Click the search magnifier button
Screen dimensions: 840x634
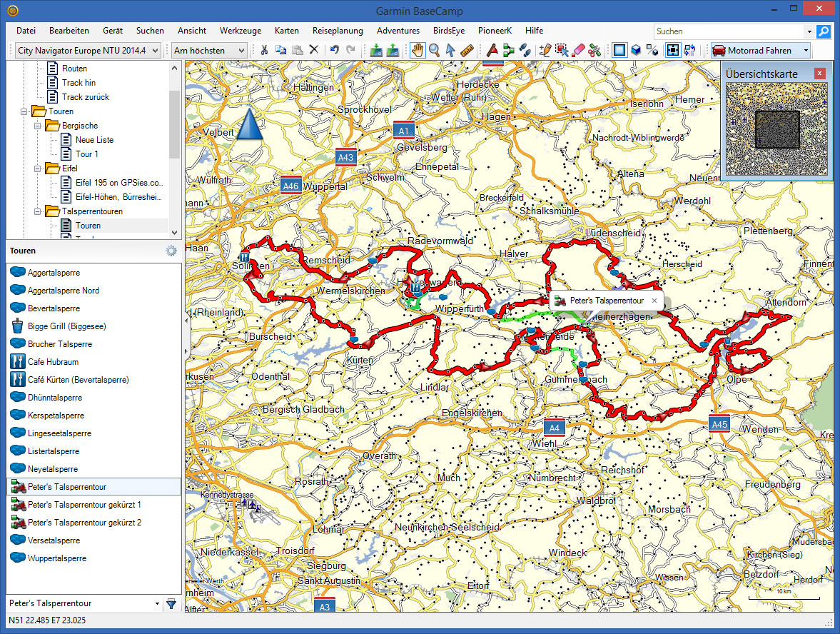point(824,31)
